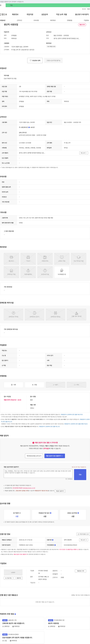Viewport: 90px width, 644px height.
Task: Select the 차량유지비 welfare icon
Action: click(45, 259)
